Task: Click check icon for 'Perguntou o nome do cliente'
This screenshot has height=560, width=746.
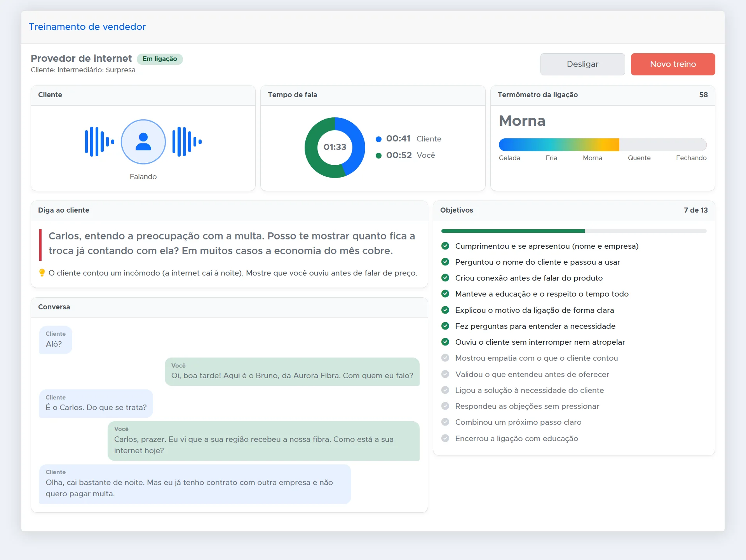Action: tap(445, 262)
